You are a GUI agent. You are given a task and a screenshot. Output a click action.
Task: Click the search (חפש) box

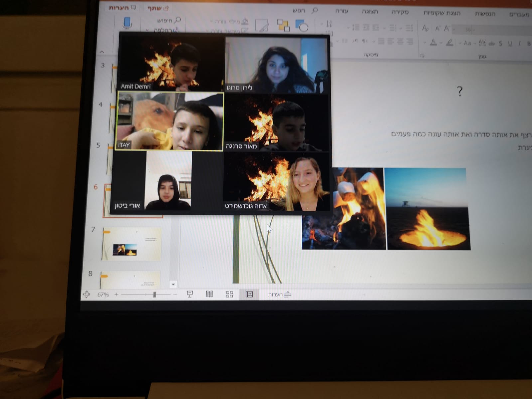pos(305,11)
